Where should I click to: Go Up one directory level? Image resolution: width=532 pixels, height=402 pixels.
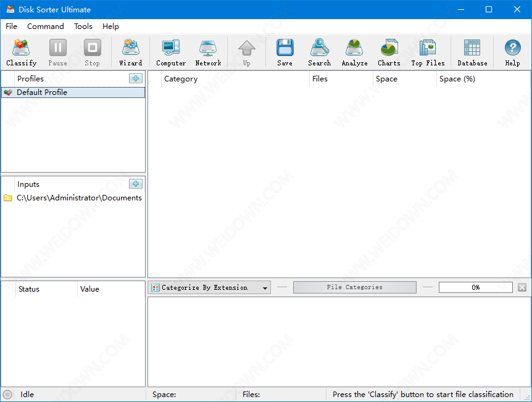pos(247,52)
